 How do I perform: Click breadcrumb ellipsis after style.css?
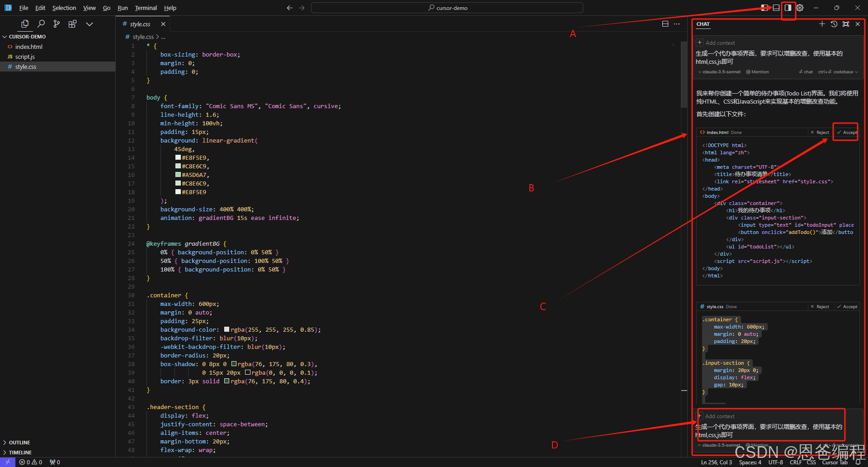tap(163, 37)
